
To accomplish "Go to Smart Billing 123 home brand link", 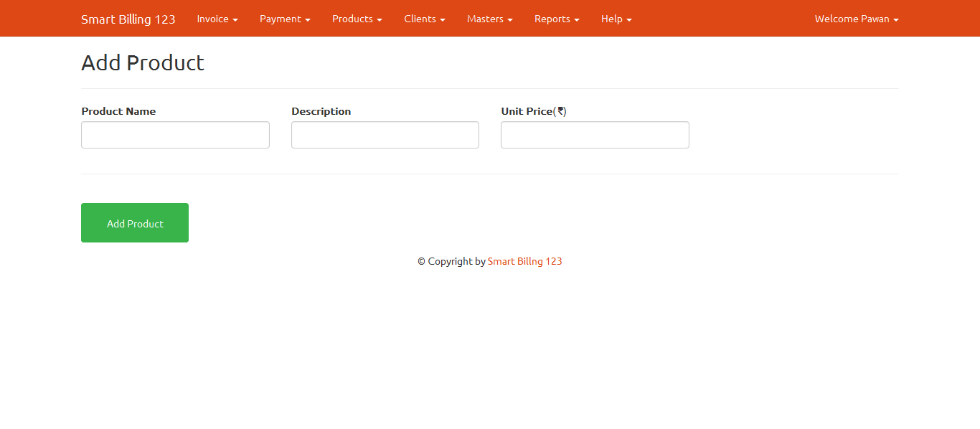I will pos(128,19).
